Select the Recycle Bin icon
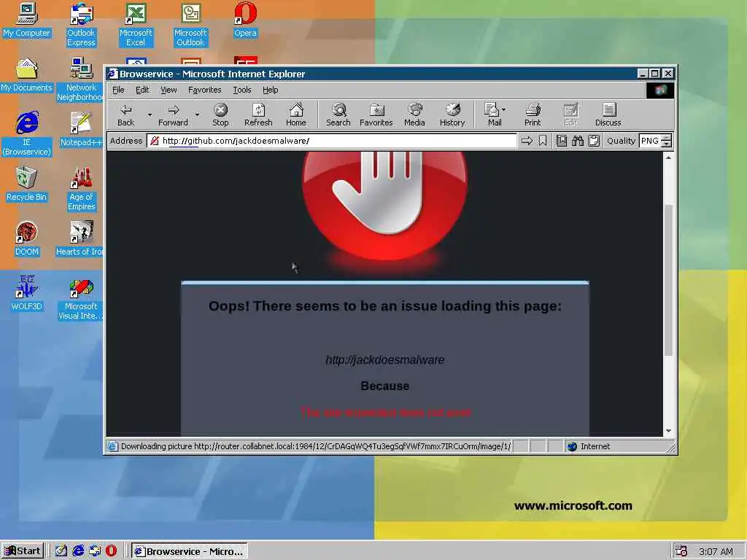Screen dimensions: 747x560 (x=27, y=184)
